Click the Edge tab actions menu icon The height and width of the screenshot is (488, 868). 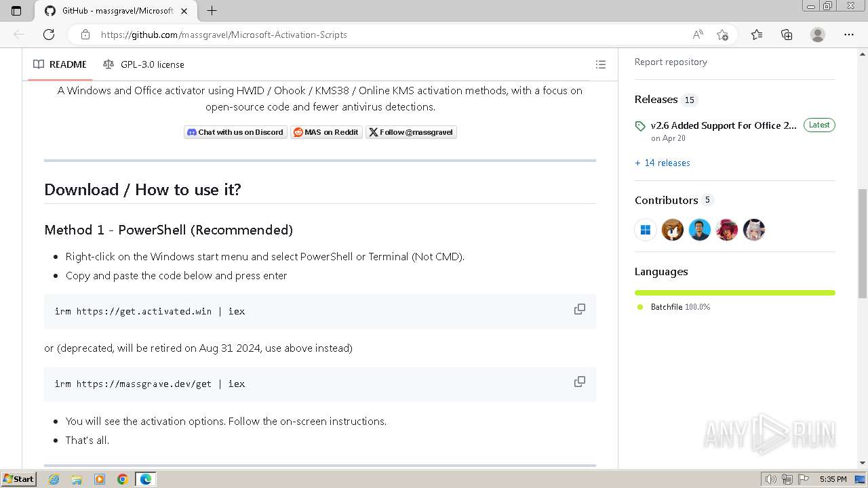(x=16, y=11)
